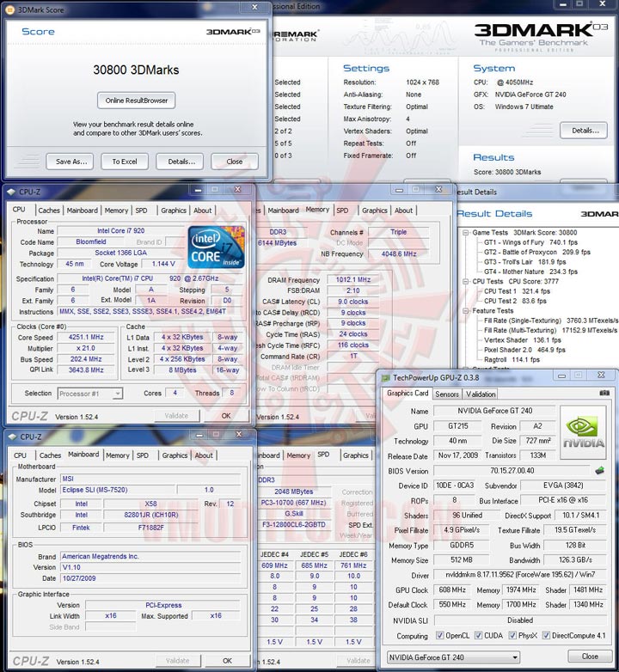Click the Driver field in GPU-Z

[x=520, y=575]
